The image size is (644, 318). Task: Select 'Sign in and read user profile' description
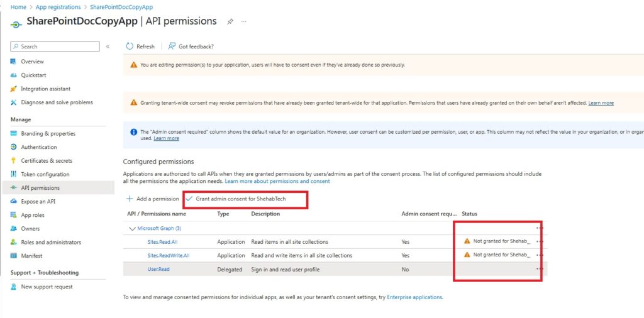coord(286,269)
